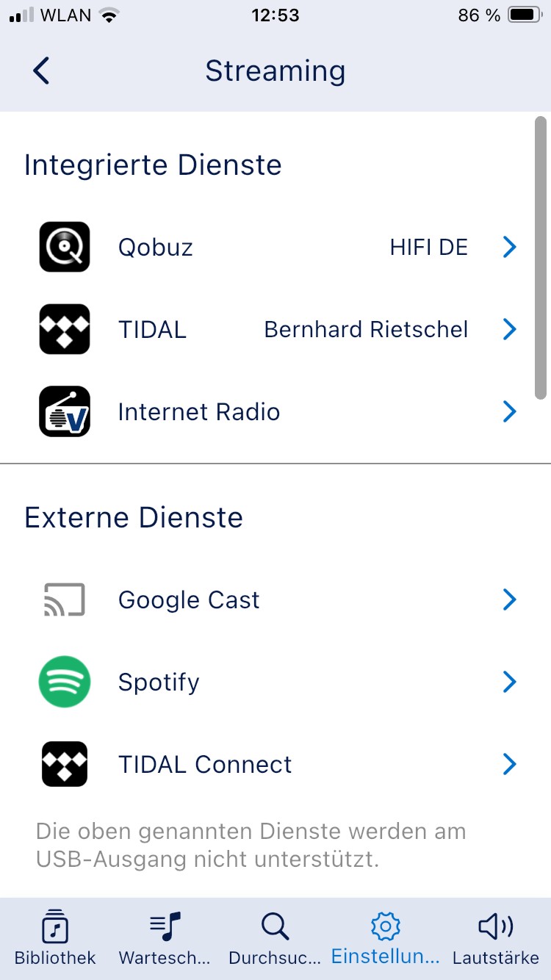551x980 pixels.
Task: Open the Warteschlange queue tab
Action: coord(165,937)
